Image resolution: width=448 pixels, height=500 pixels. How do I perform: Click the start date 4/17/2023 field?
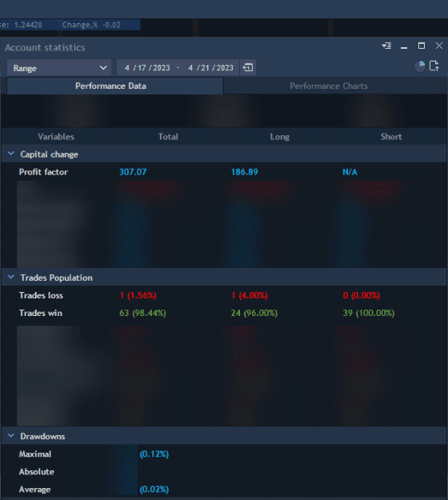[147, 68]
